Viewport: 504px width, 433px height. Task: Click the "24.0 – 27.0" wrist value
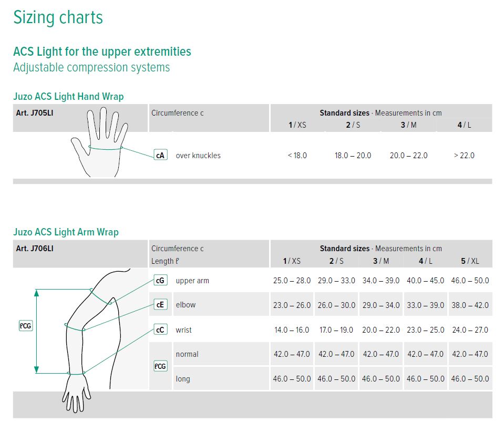(x=470, y=330)
